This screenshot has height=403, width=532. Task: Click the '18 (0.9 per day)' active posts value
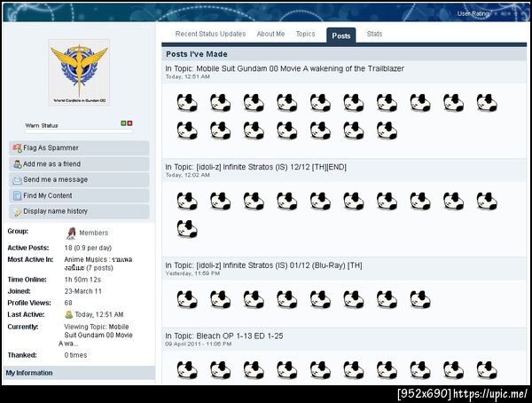(88, 248)
